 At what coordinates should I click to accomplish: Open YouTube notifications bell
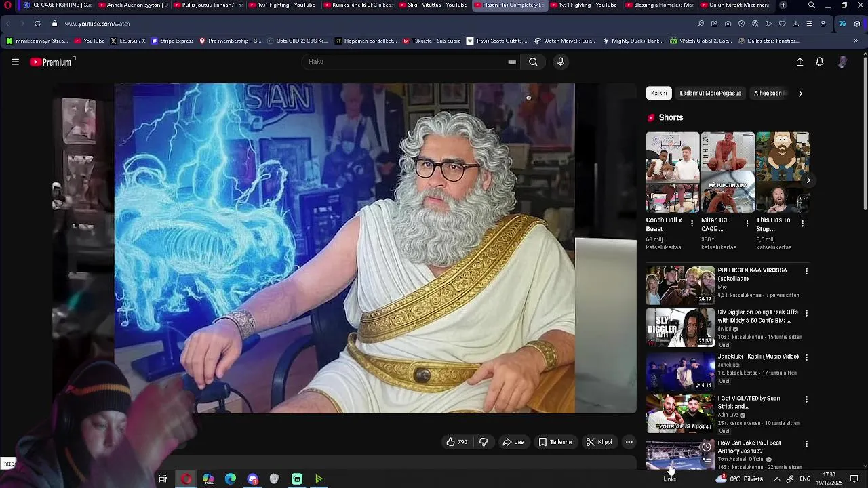click(820, 62)
